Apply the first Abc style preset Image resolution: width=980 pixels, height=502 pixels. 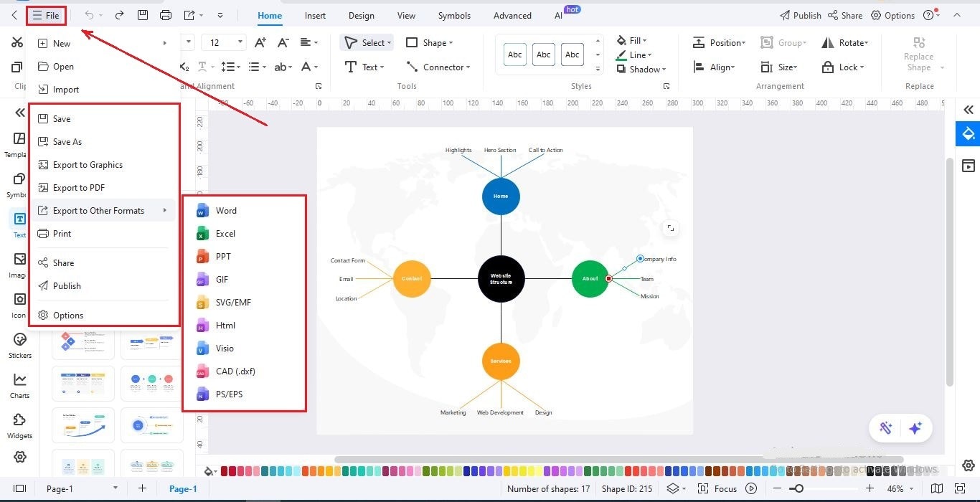pyautogui.click(x=514, y=55)
